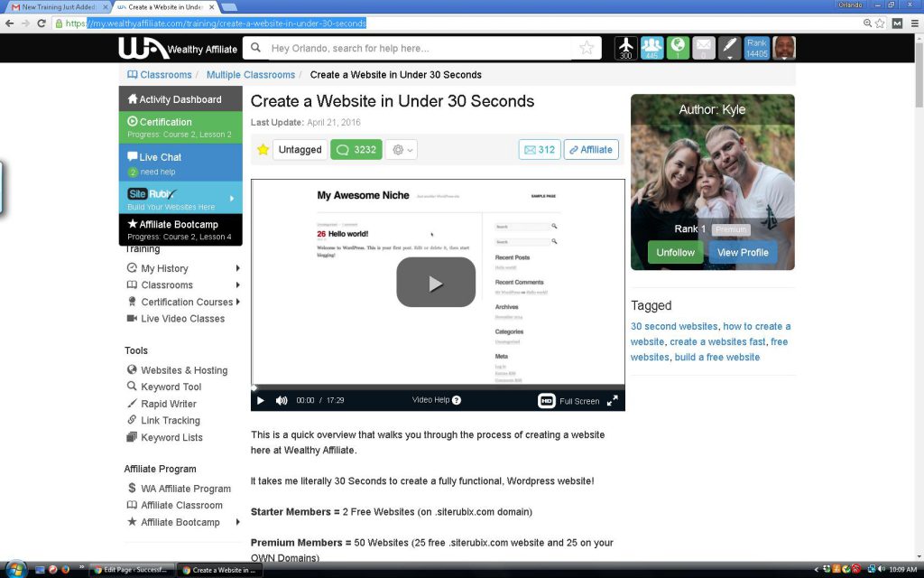Open '30 second websites' tag
924x578 pixels.
[x=674, y=326]
